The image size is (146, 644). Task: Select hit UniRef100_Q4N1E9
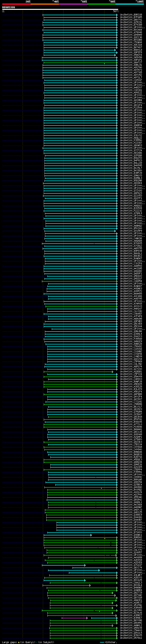pyautogui.click(x=131, y=341)
